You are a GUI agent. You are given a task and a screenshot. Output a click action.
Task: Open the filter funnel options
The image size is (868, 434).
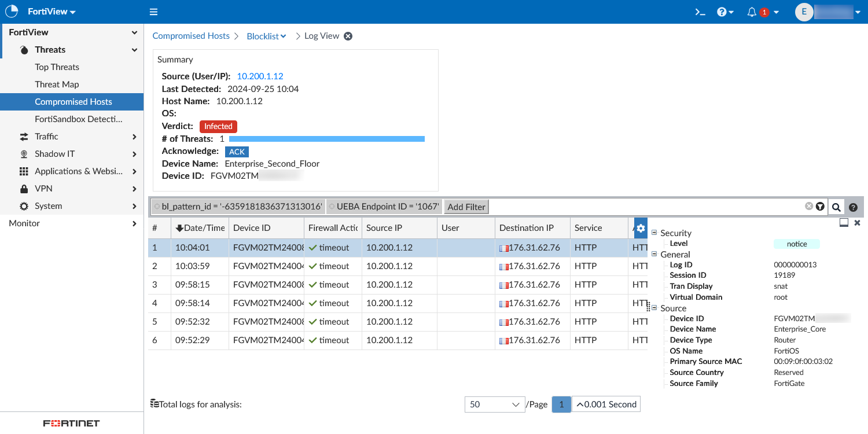(x=820, y=207)
